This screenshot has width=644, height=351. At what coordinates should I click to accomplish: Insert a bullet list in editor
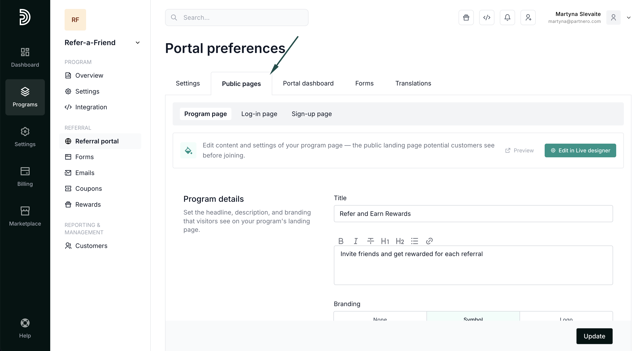414,241
